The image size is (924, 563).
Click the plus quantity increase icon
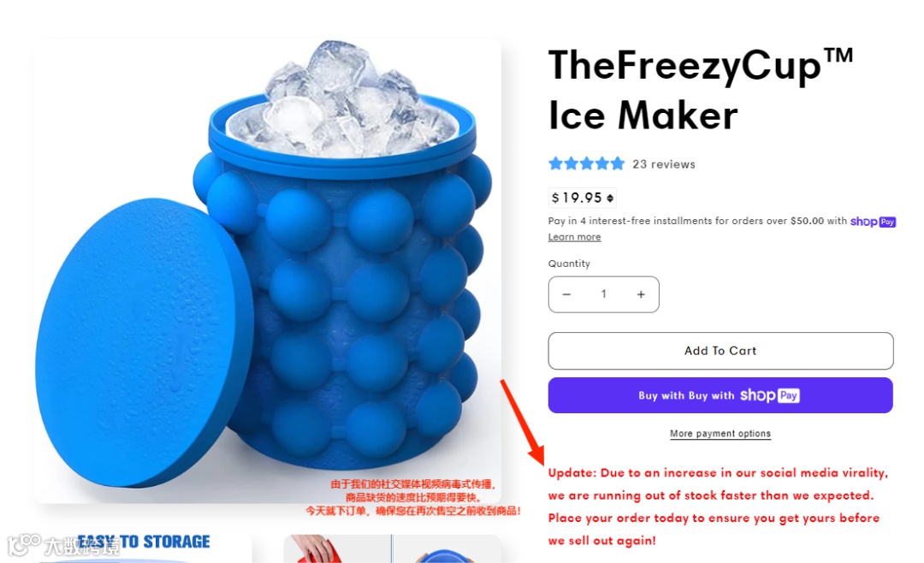tap(641, 294)
